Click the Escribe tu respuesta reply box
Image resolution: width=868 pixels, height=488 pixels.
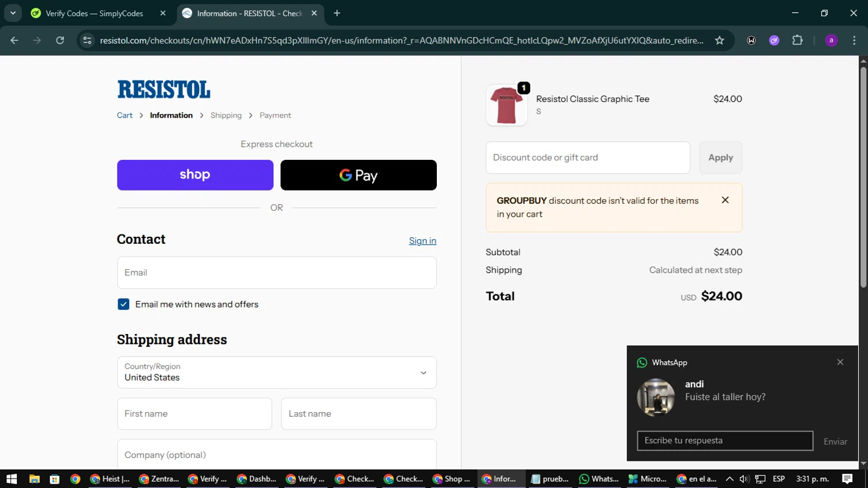tap(725, 441)
